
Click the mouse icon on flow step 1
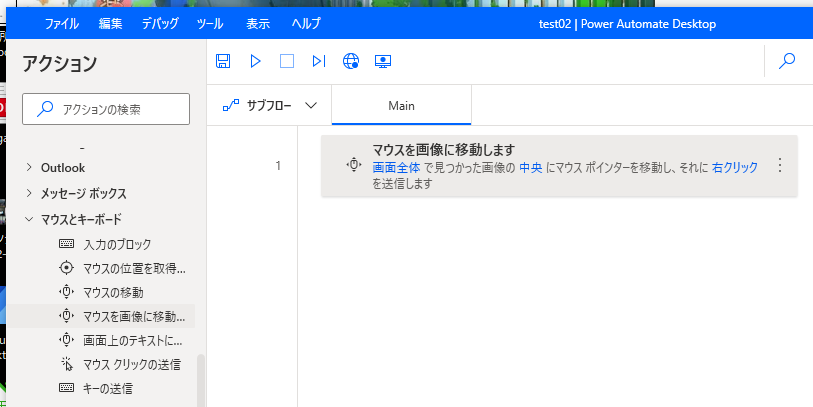(x=354, y=165)
